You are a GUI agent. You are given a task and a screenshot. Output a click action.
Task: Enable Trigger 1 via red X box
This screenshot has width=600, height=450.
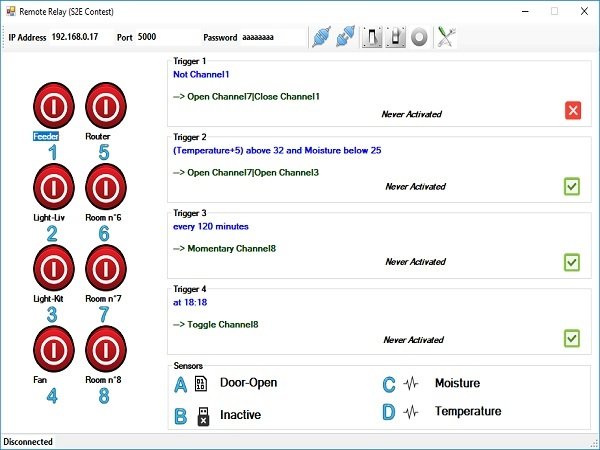(573, 111)
